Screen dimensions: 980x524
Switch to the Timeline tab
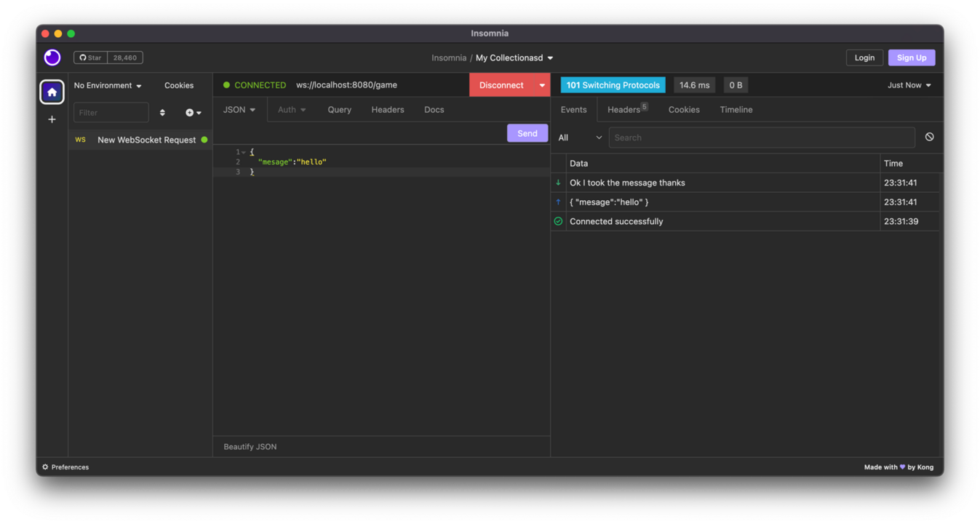(x=736, y=110)
